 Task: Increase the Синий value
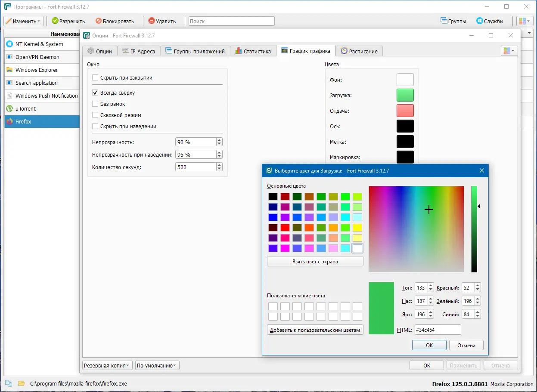click(x=478, y=312)
